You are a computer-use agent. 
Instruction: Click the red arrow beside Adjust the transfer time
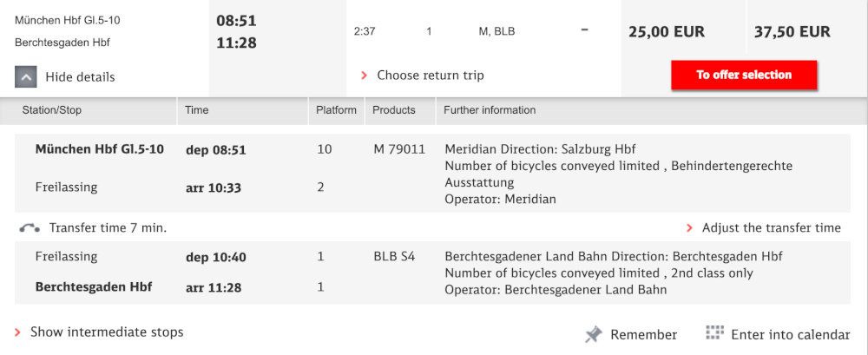(x=690, y=227)
